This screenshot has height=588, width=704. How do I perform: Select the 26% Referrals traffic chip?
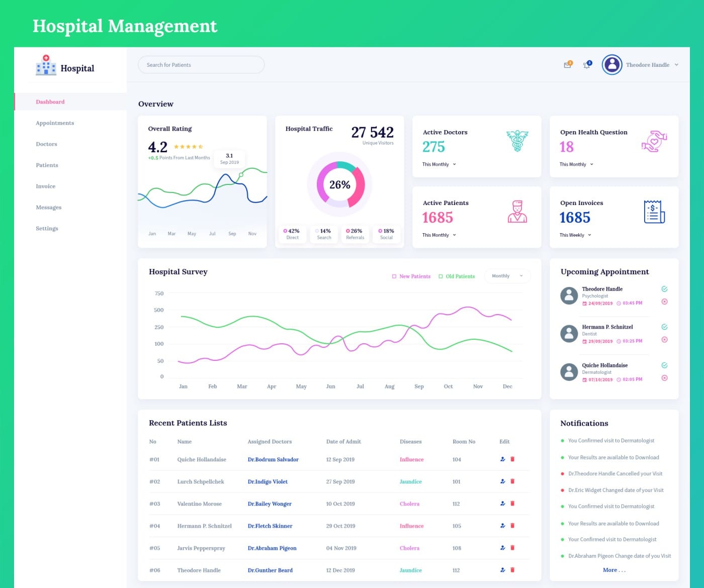tap(355, 234)
